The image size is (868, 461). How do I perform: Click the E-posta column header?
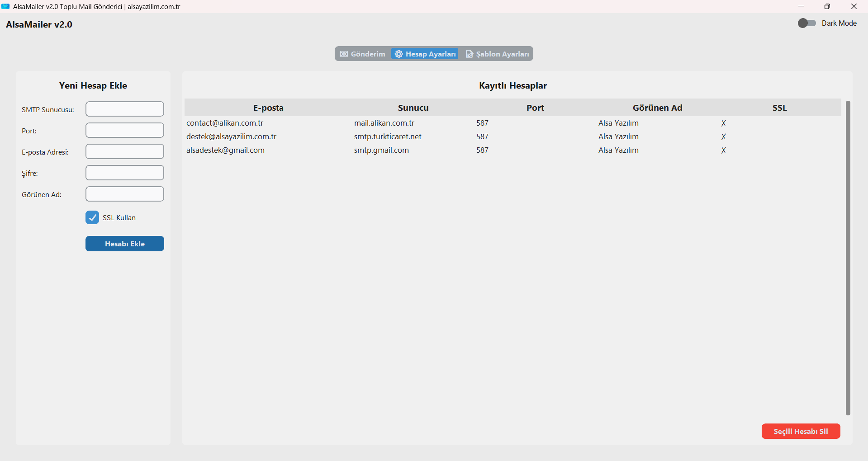click(x=268, y=108)
